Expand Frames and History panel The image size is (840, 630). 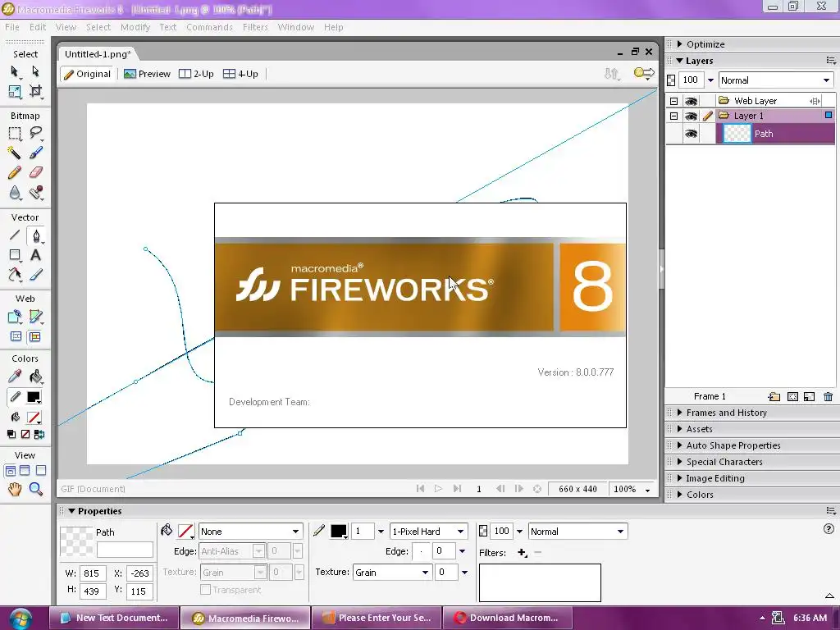680,413
